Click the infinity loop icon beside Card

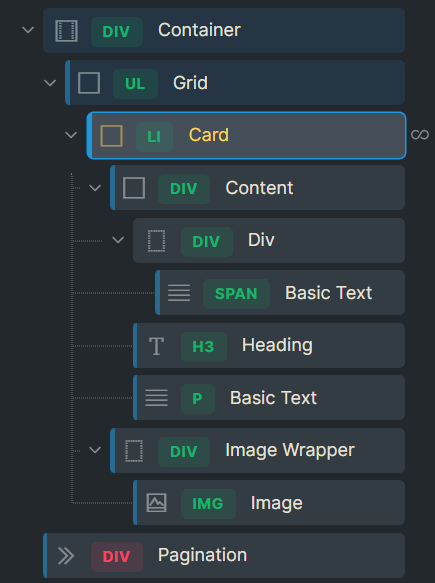click(420, 135)
